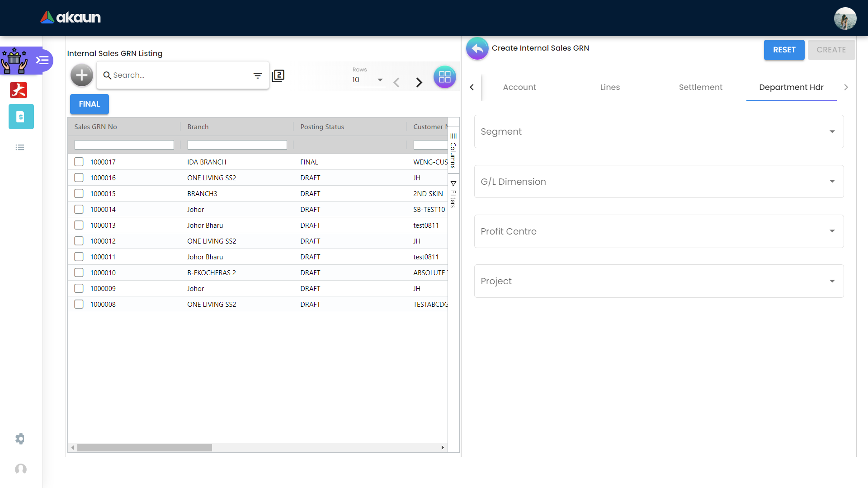Tick checkbox for GRN 1000017

click(x=79, y=162)
